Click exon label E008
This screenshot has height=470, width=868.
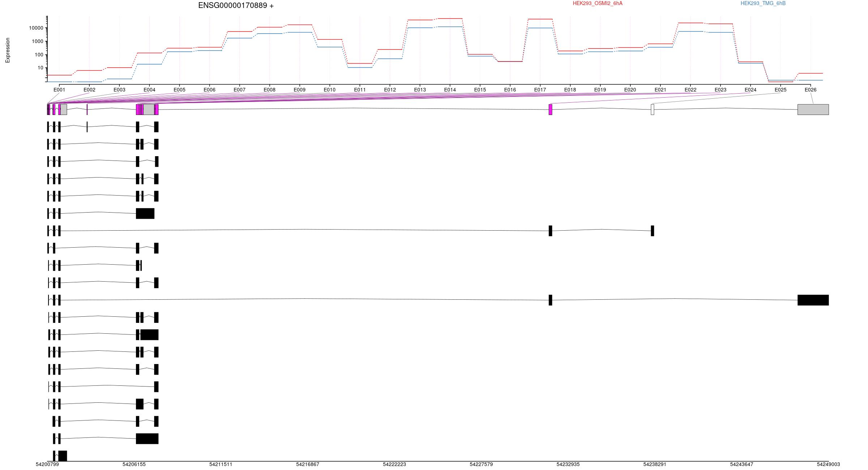click(269, 90)
